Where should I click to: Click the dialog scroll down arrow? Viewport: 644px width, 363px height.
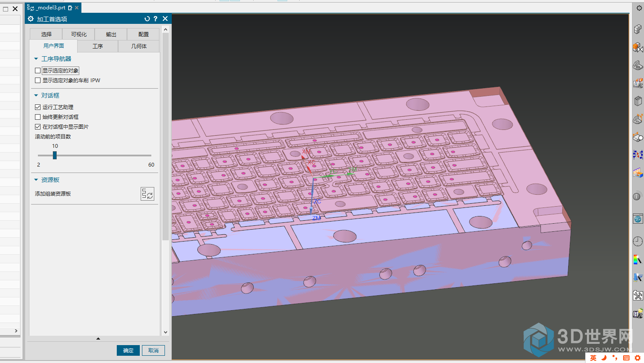(x=165, y=332)
